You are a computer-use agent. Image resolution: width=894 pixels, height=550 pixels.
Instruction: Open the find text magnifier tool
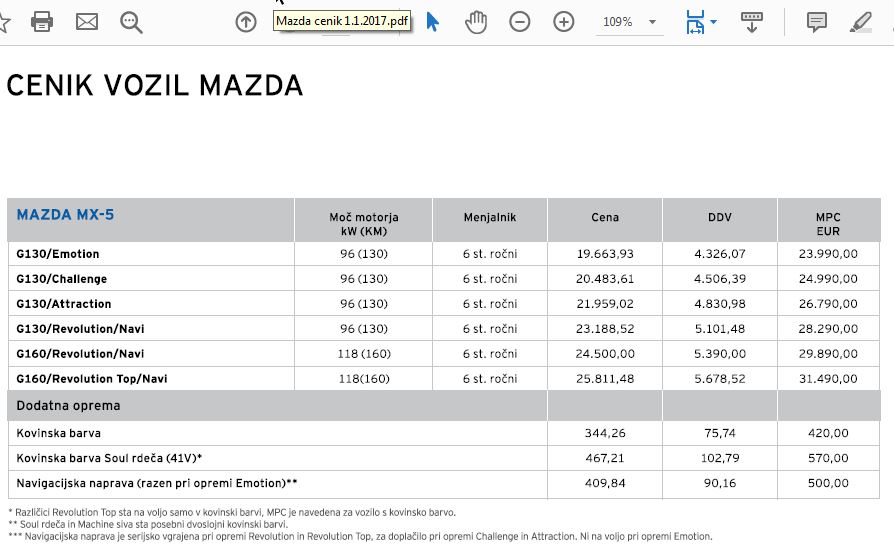point(131,23)
